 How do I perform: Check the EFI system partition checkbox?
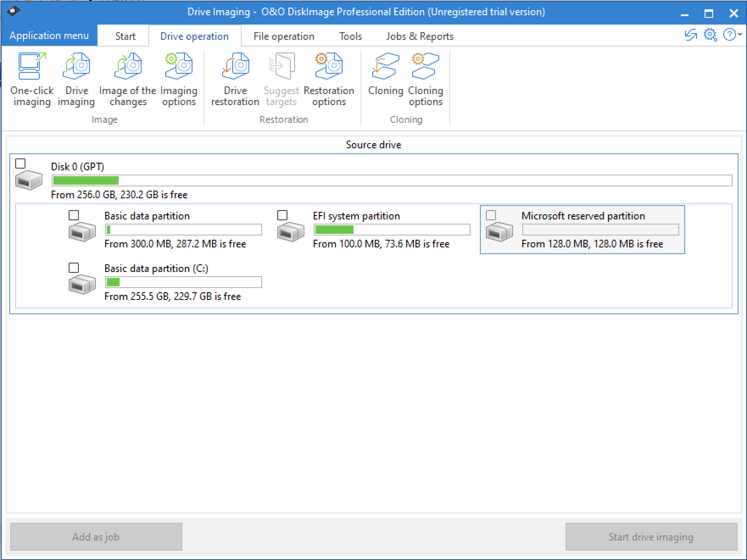pos(282,215)
